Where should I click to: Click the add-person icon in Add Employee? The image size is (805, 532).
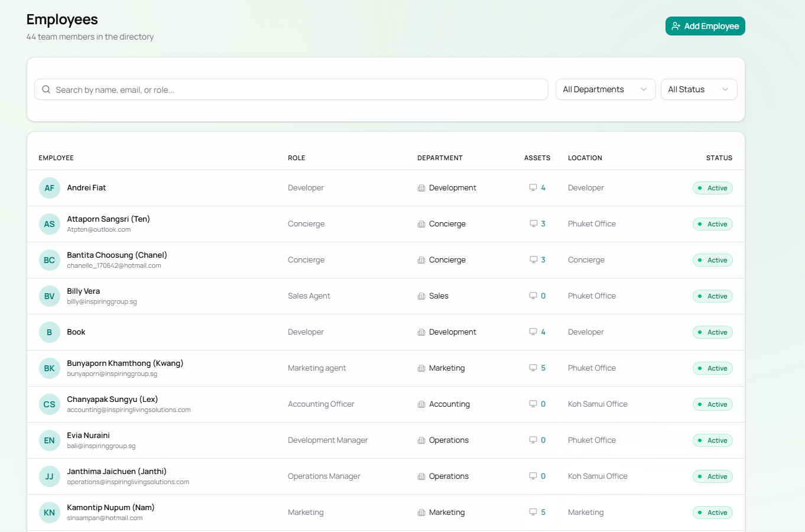(676, 26)
